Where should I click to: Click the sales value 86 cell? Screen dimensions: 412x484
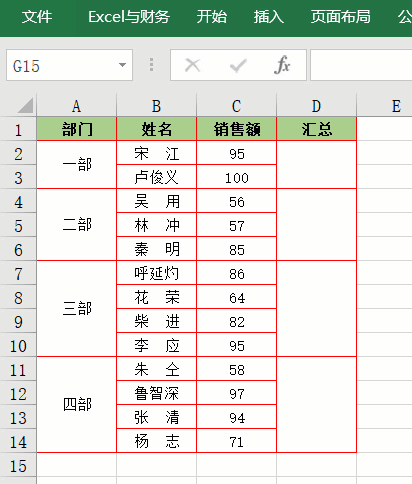[x=237, y=273]
